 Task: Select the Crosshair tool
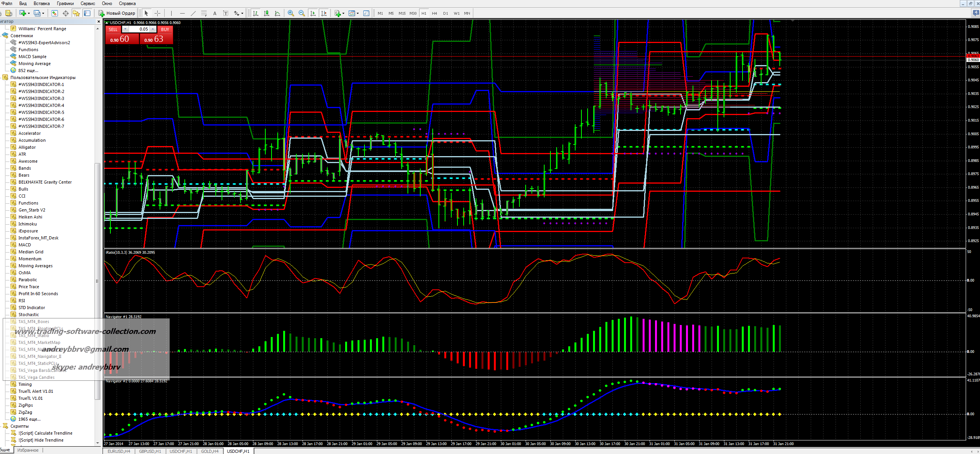coord(157,13)
